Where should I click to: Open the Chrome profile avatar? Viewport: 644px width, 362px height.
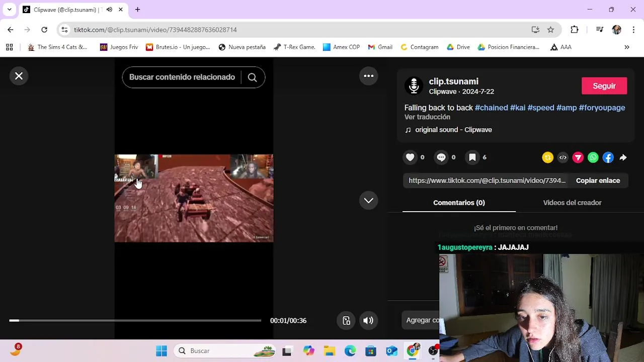pos(617,30)
